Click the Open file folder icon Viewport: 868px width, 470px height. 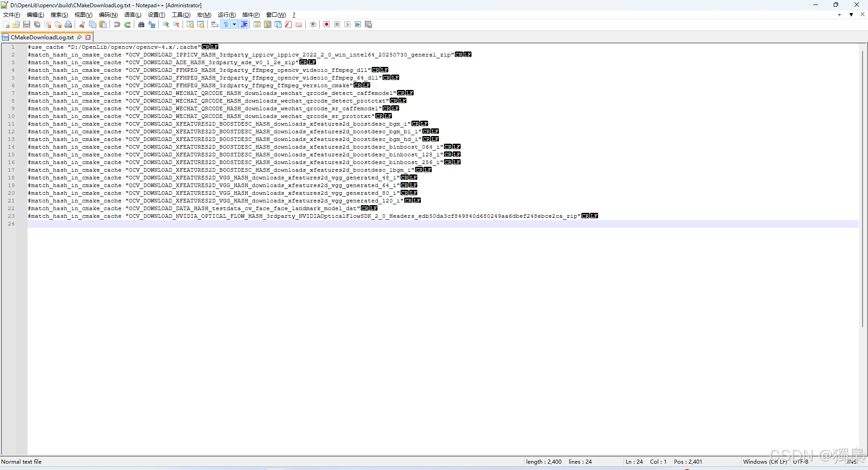point(16,24)
